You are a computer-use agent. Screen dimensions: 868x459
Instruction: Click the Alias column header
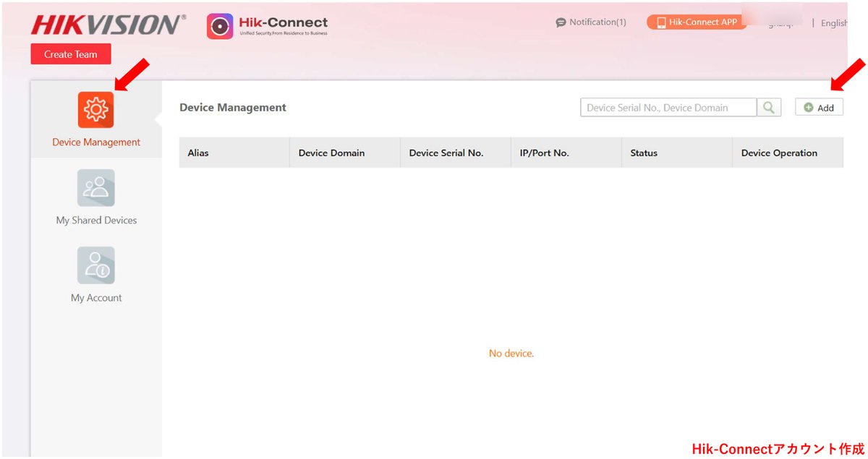[x=234, y=153]
